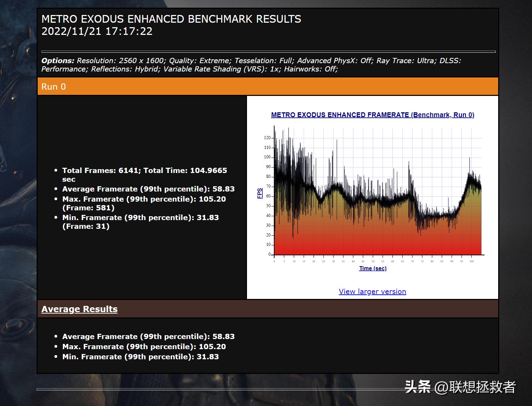Click Min. Framerate entry showing Frame: 31

(x=140, y=222)
